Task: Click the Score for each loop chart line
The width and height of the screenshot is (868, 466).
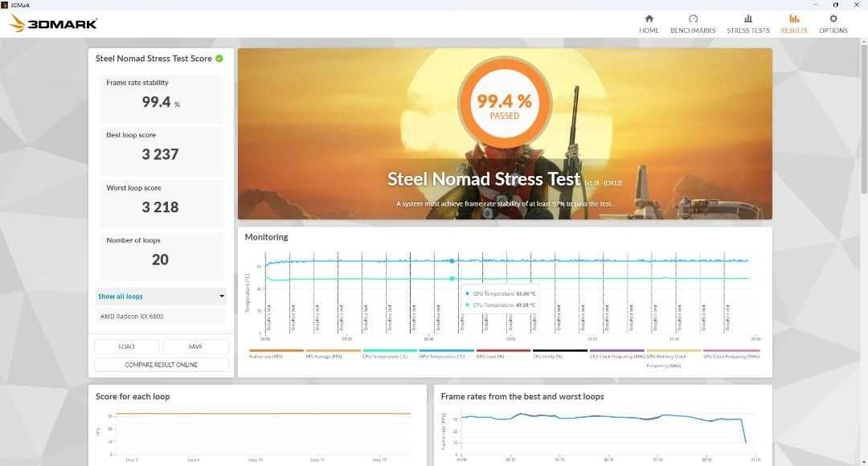Action: coord(263,414)
